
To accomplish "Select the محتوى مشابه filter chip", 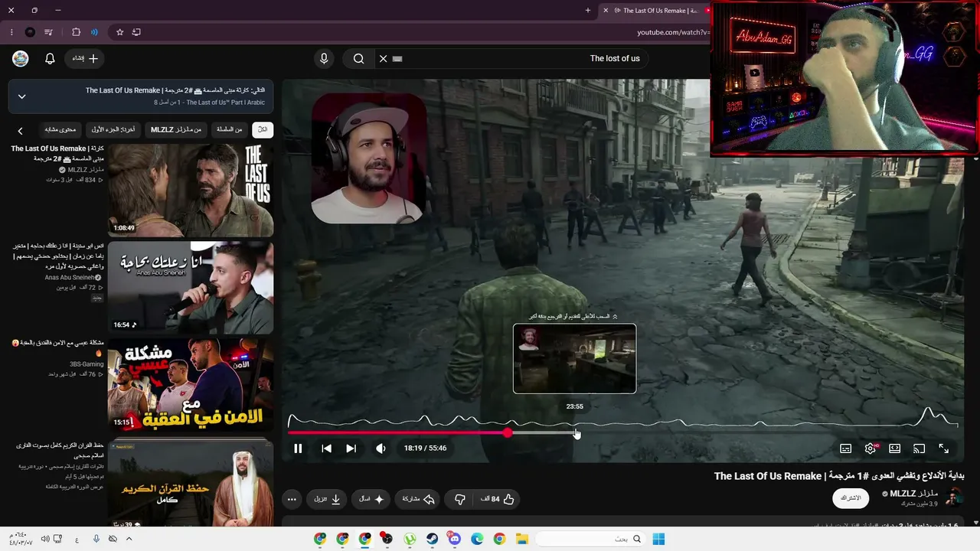I will pos(60,130).
